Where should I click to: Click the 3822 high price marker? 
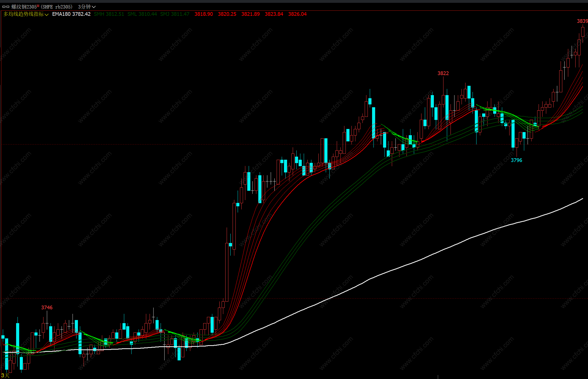[443, 73]
